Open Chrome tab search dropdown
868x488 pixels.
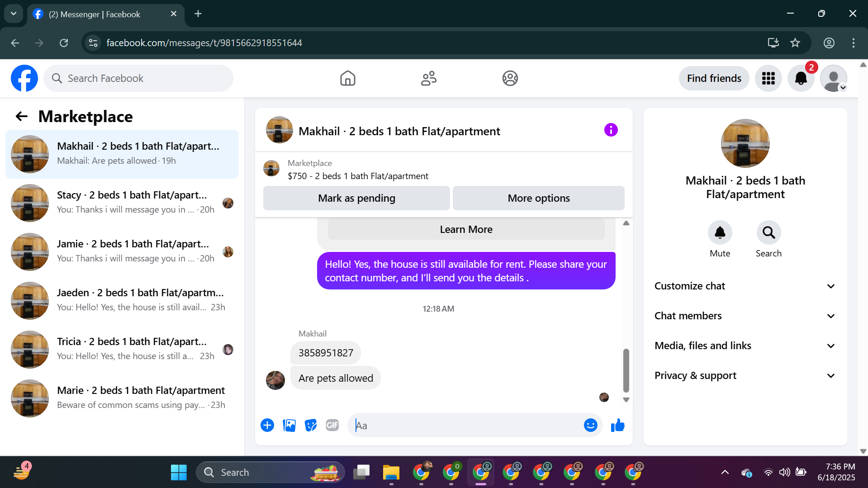click(x=14, y=14)
